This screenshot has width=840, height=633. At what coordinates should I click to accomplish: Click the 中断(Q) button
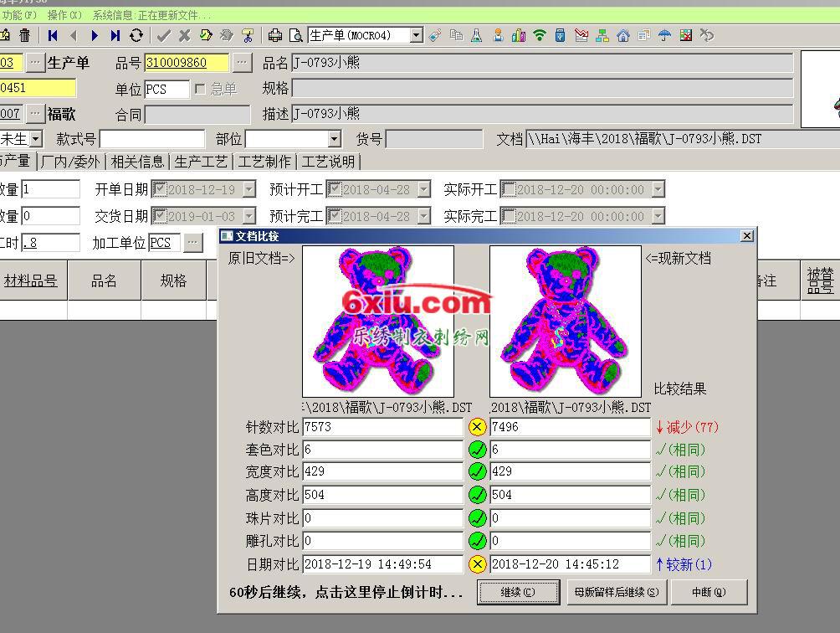tap(708, 592)
